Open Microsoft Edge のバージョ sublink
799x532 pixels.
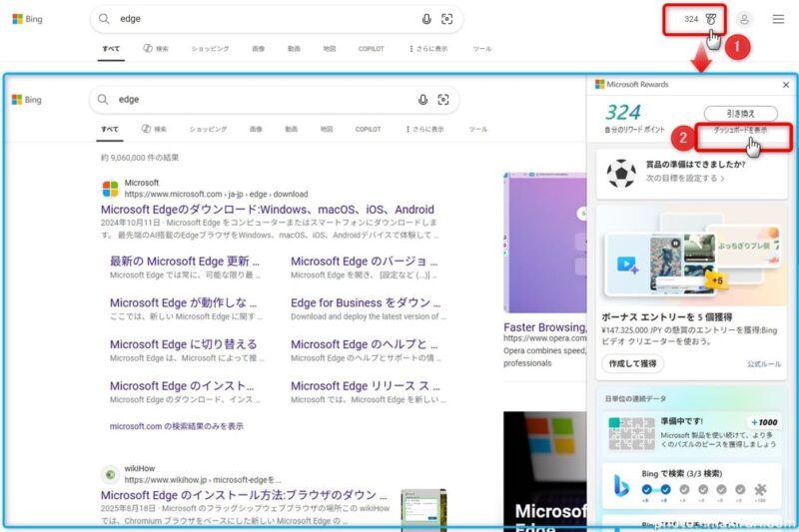click(x=364, y=262)
